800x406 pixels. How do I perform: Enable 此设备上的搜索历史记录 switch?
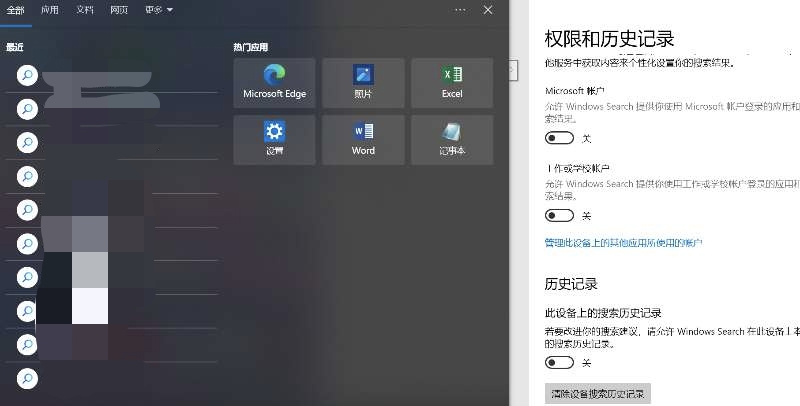(559, 363)
